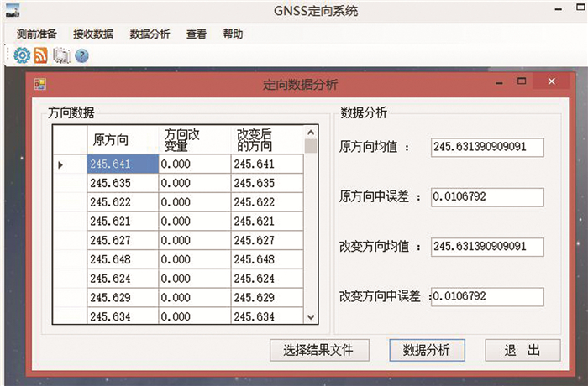588x386 pixels.
Task: Click the documents copy toolbar icon
Action: pyautogui.click(x=61, y=55)
